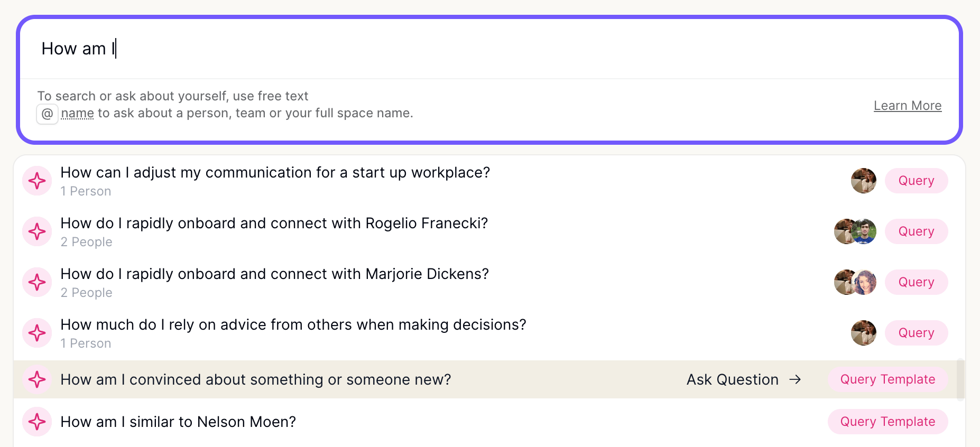This screenshot has height=447, width=980.
Task: Click sparkle icon next to Marjorie Dickens query
Action: [x=37, y=282]
